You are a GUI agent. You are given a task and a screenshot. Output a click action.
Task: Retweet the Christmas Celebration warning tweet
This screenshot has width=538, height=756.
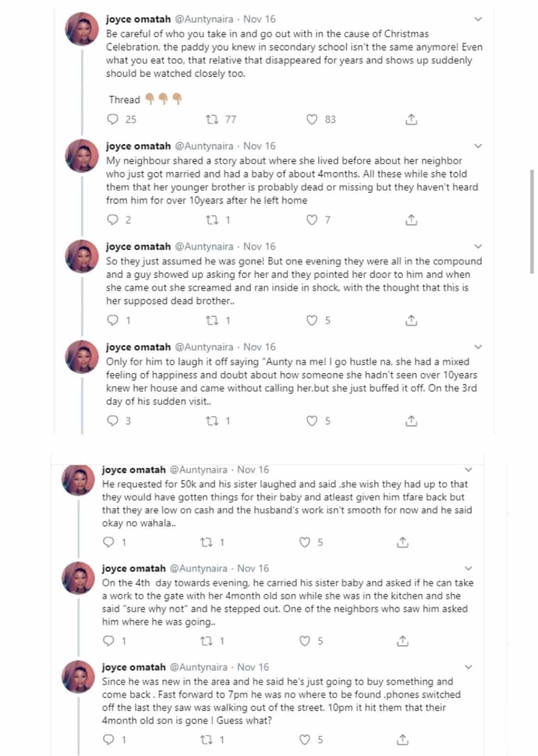213,120
